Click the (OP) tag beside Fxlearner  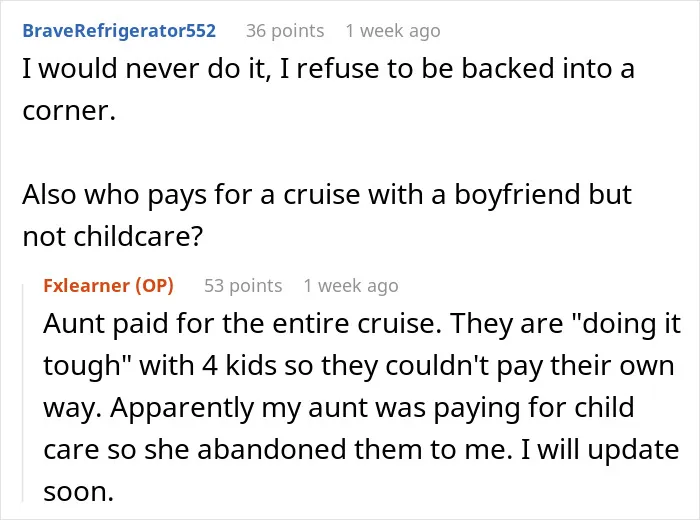click(154, 286)
